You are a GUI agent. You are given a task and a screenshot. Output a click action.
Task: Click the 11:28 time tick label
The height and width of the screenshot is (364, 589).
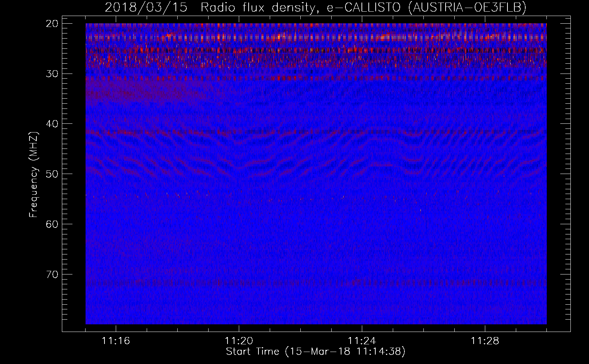pyautogui.click(x=485, y=341)
